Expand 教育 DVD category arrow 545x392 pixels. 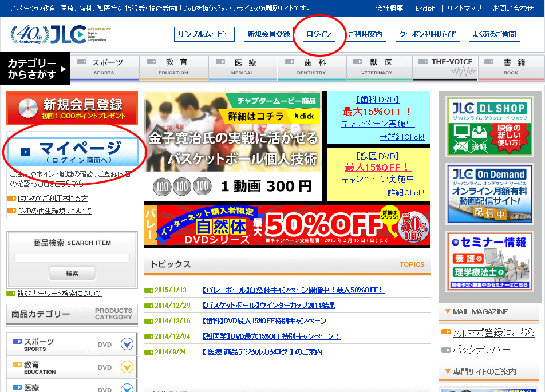(x=127, y=367)
